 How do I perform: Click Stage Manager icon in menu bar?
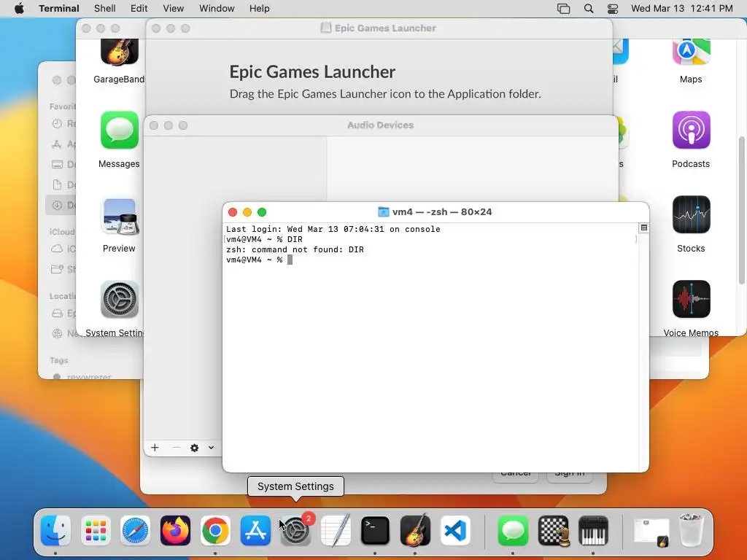564,9
